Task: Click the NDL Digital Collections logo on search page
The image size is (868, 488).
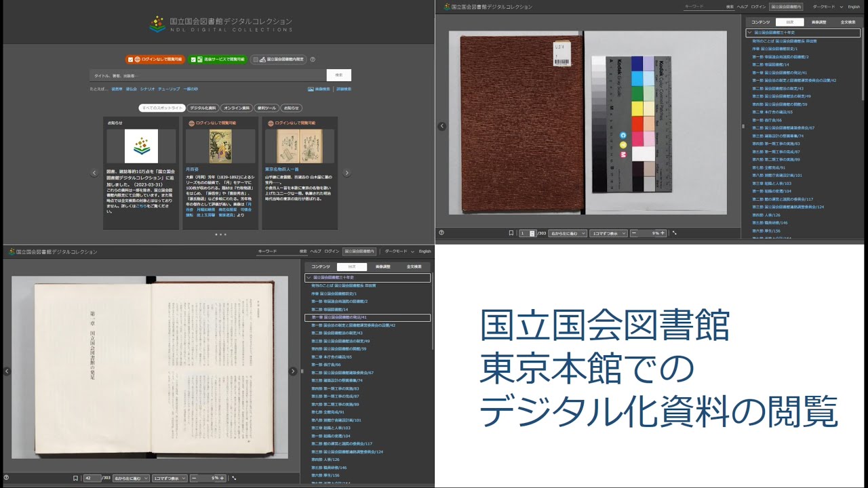Action: coord(220,24)
